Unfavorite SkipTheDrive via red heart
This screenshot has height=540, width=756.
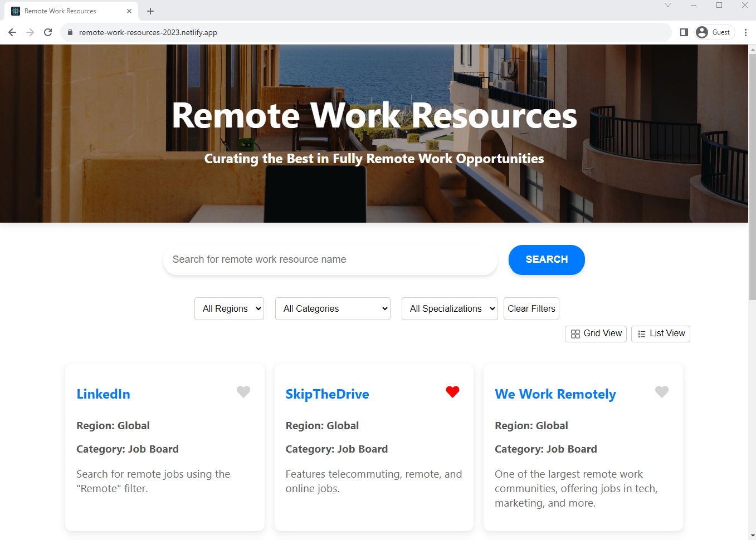click(452, 392)
